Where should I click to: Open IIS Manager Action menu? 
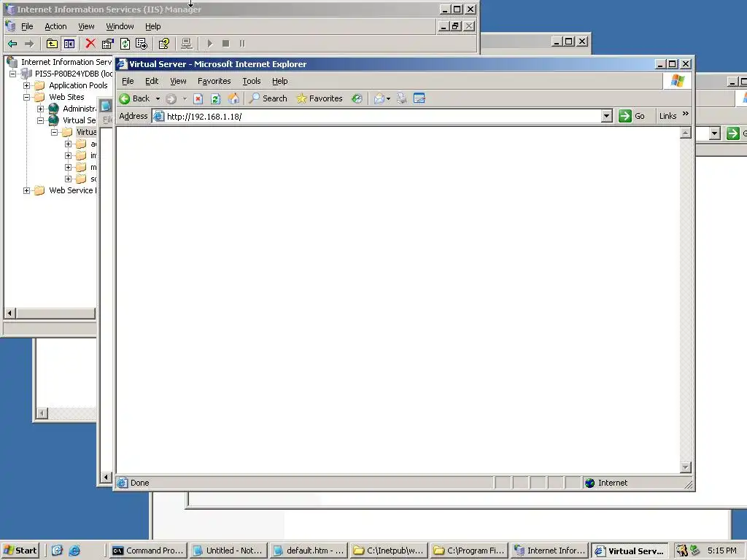[x=55, y=27]
